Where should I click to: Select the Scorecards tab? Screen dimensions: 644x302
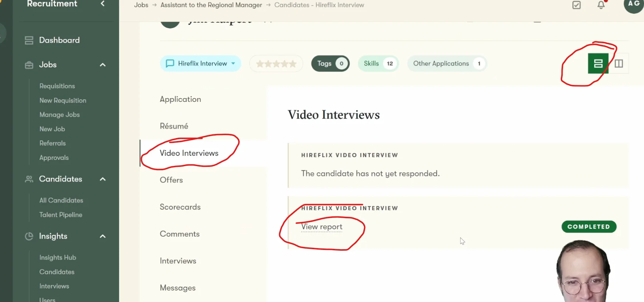tap(180, 207)
